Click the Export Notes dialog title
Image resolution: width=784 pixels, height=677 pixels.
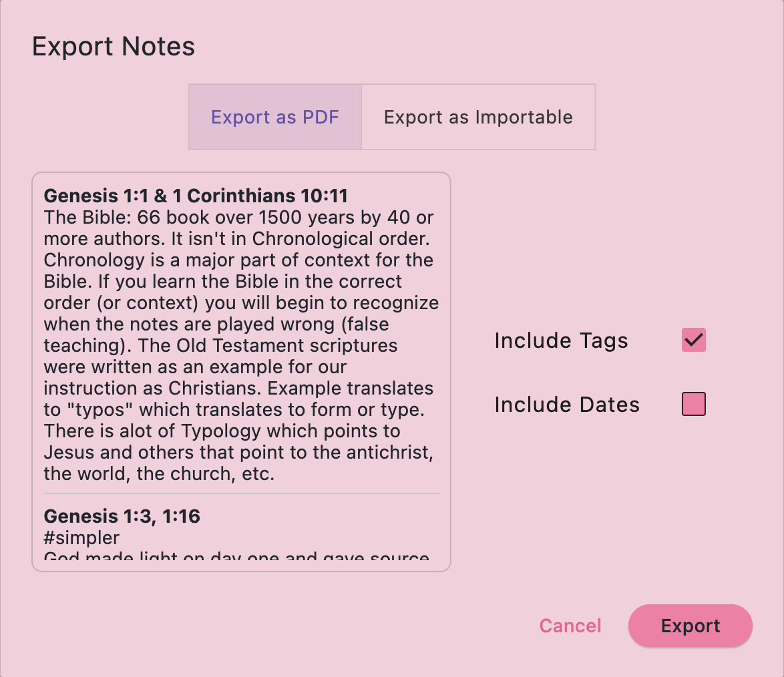point(114,46)
